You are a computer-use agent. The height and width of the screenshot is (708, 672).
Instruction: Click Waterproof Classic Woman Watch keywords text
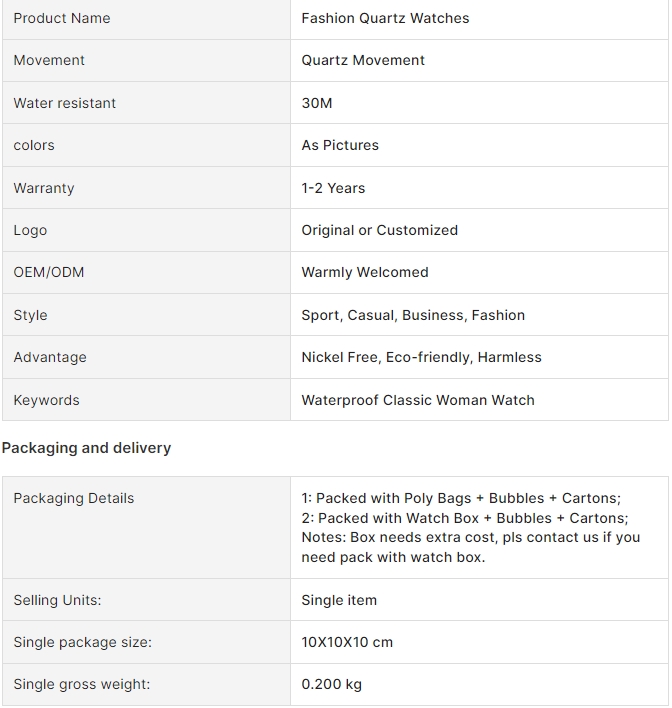tap(418, 400)
